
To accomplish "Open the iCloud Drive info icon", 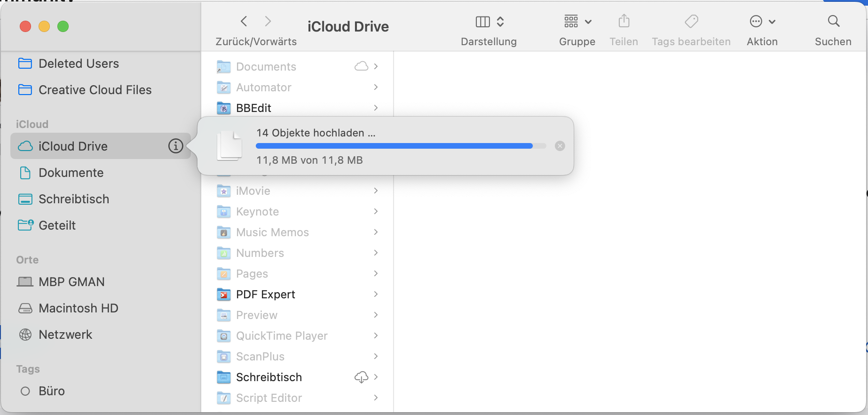I will click(x=175, y=146).
